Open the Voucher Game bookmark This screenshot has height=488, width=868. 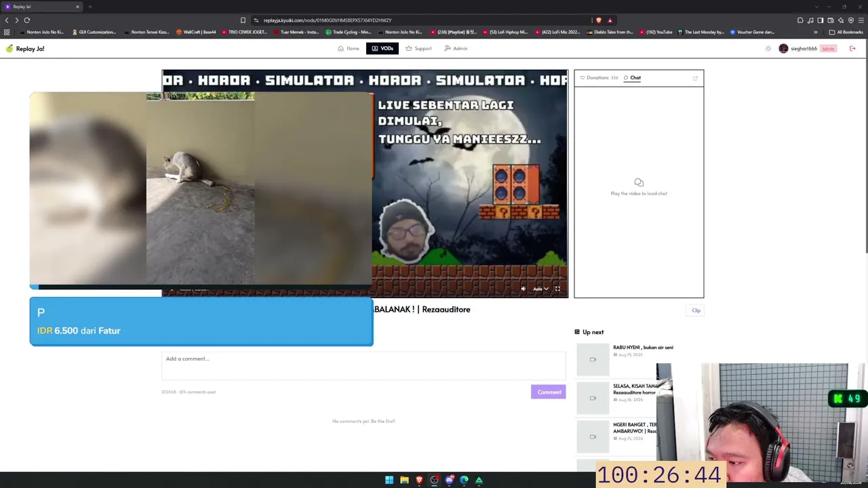pyautogui.click(x=752, y=32)
